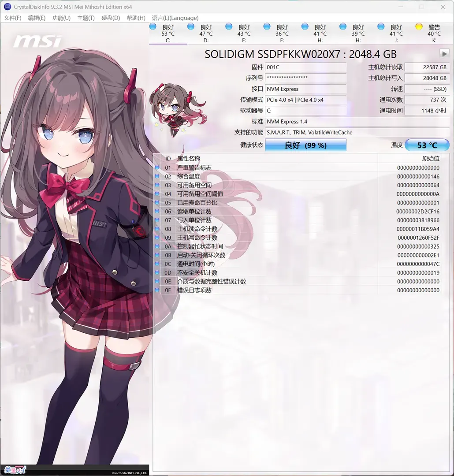Select drive C: at 53 °C
Viewport: 454px width, 476px height.
pyautogui.click(x=168, y=33)
